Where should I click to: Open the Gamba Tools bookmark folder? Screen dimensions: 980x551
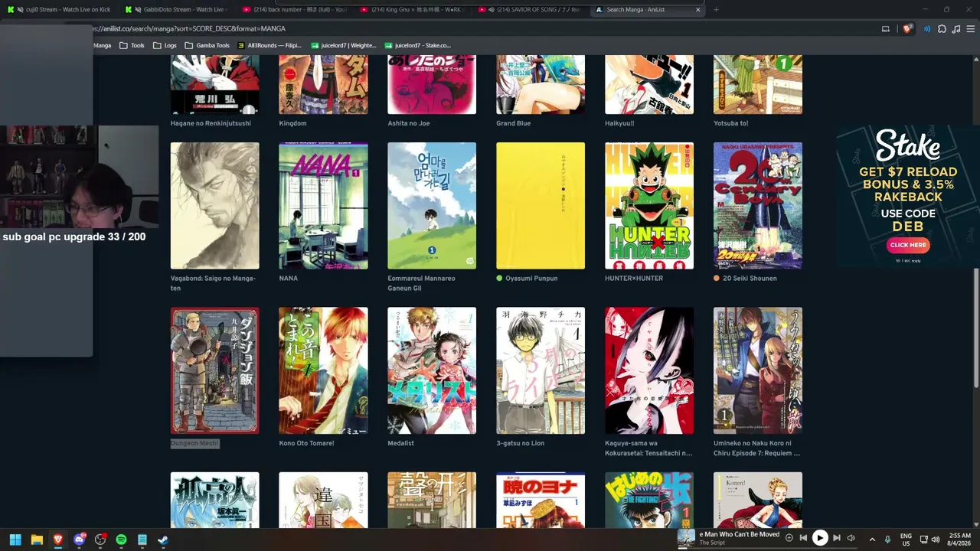(207, 45)
